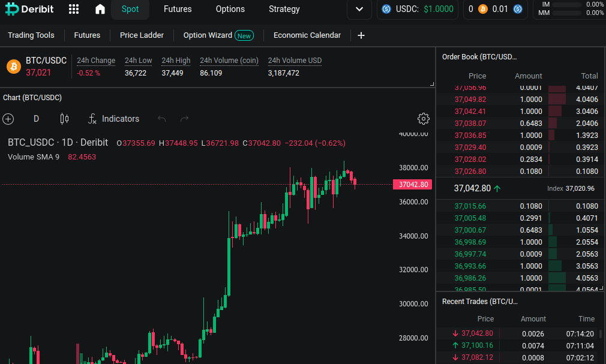This screenshot has height=364, width=606.
Task: Go to home via house icon
Action: click(100, 9)
